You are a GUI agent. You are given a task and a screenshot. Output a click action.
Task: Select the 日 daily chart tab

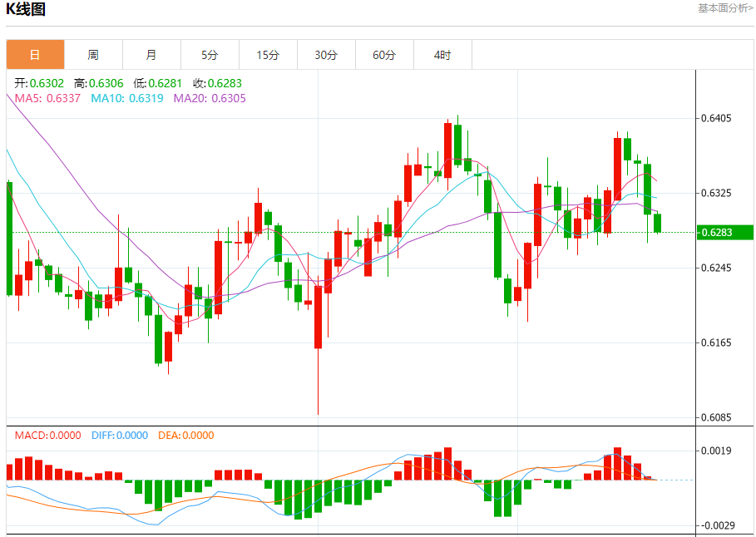coord(35,55)
